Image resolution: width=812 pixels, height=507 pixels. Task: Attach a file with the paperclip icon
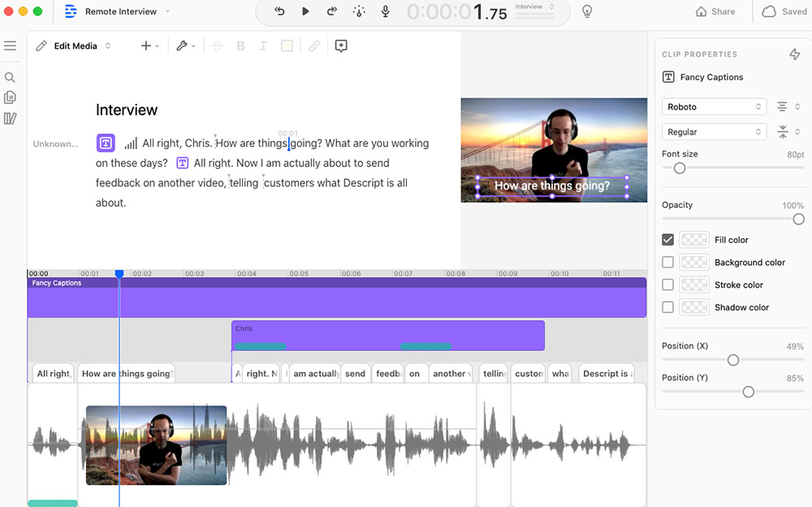[x=315, y=45]
